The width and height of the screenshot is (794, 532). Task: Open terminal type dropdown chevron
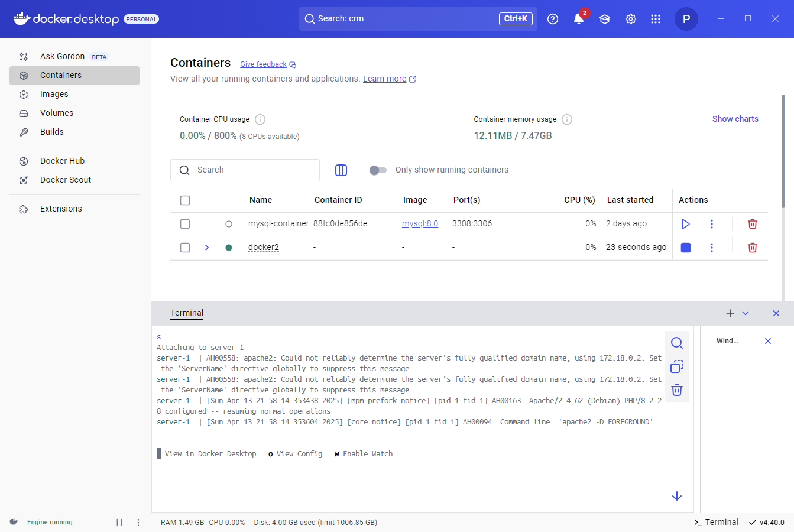746,313
